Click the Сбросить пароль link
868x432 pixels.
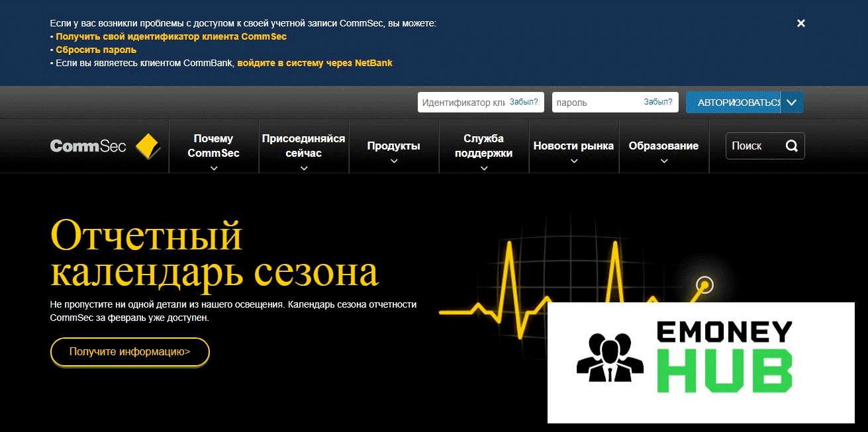tap(96, 50)
